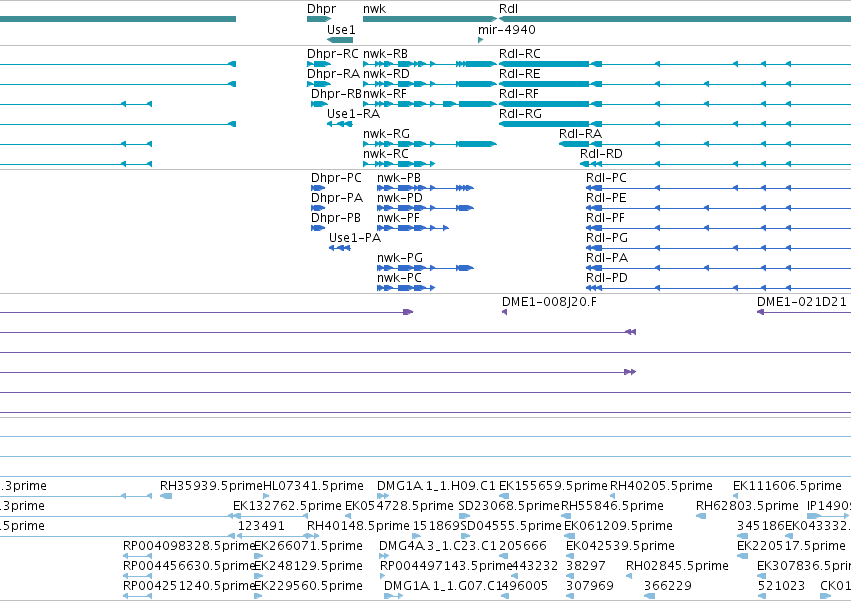This screenshot has height=601, width=851.
Task: Select the DME1-021D21 feature
Action: click(x=804, y=312)
